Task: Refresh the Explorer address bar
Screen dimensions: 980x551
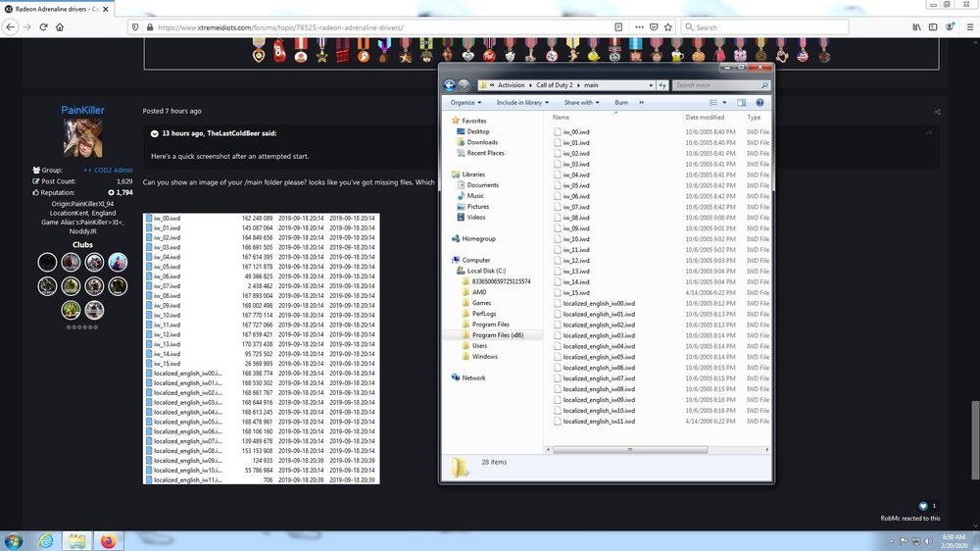Action: tap(661, 85)
